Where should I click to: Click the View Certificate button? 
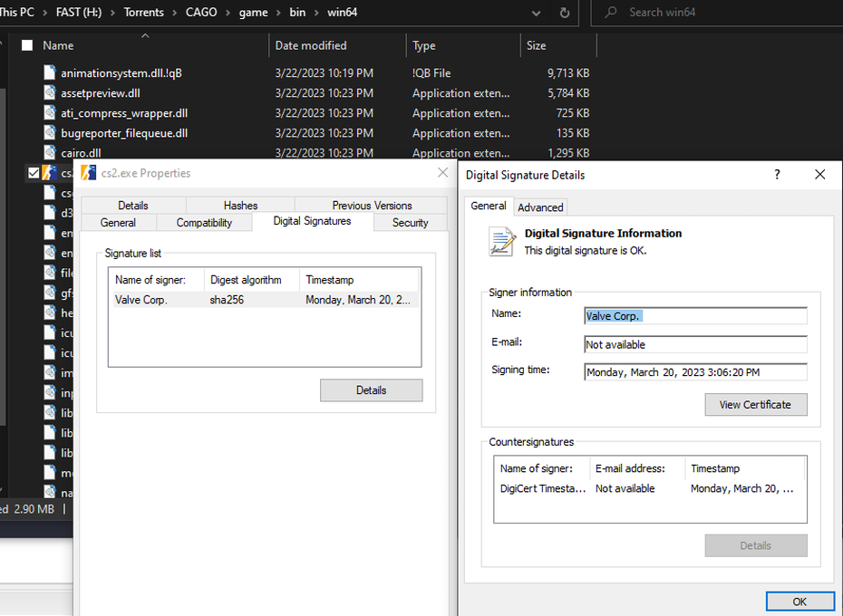pyautogui.click(x=755, y=405)
